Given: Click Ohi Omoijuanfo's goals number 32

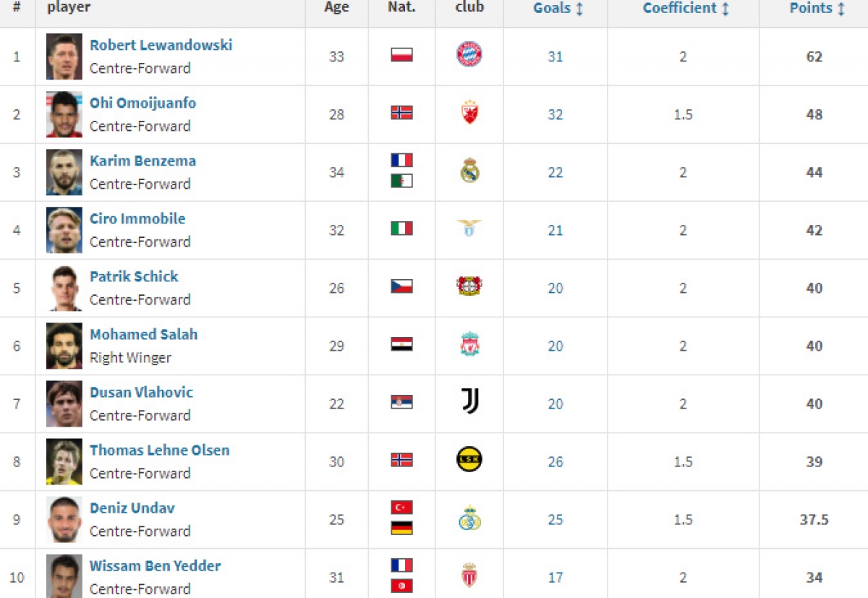Looking at the screenshot, I should click(555, 114).
